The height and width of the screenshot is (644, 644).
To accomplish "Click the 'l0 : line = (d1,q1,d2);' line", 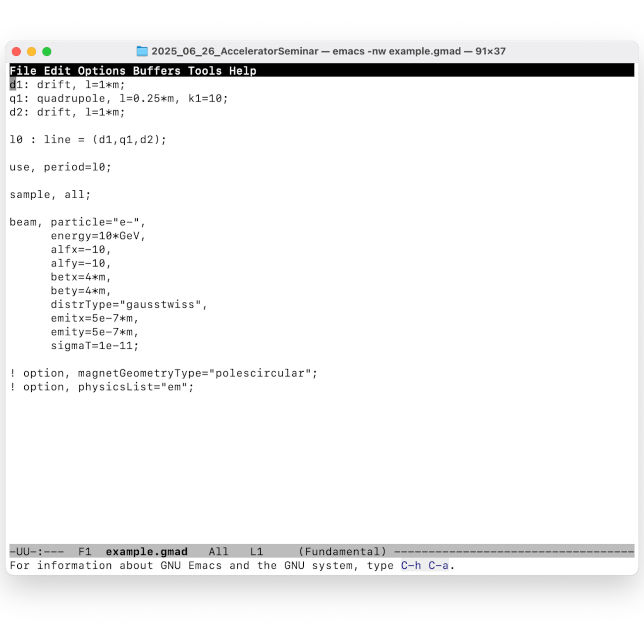I will 88,140.
